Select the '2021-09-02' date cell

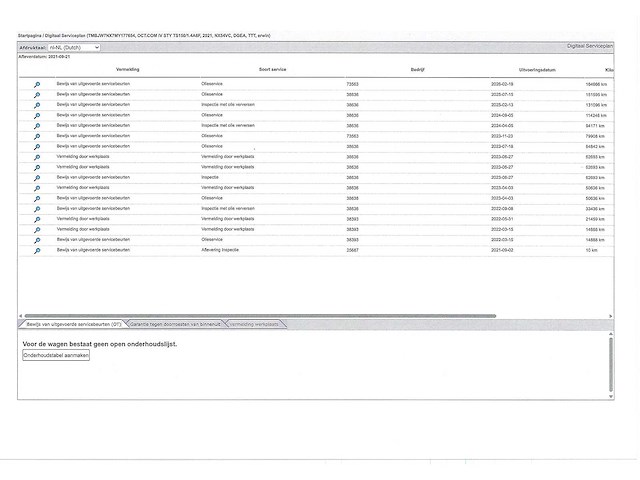(x=502, y=250)
